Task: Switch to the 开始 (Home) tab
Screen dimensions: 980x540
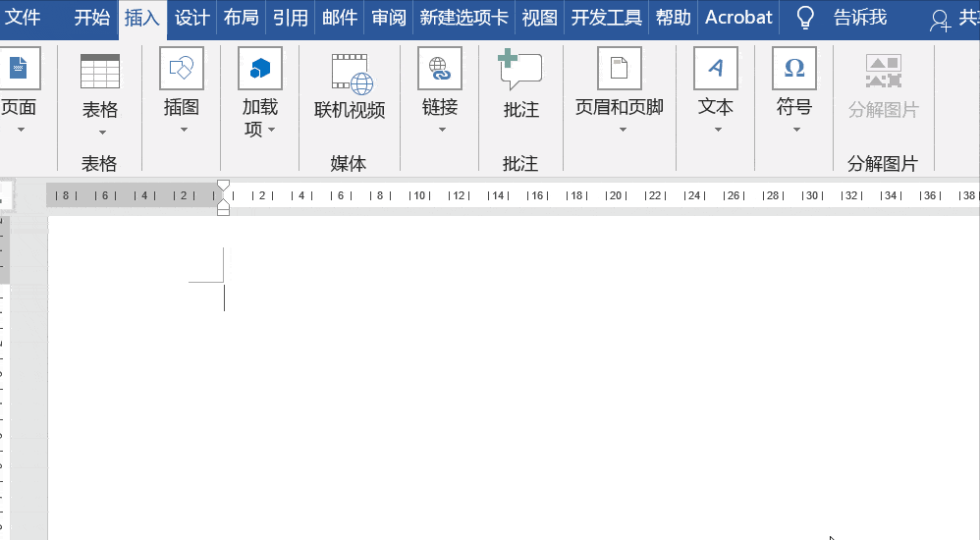Action: click(92, 17)
